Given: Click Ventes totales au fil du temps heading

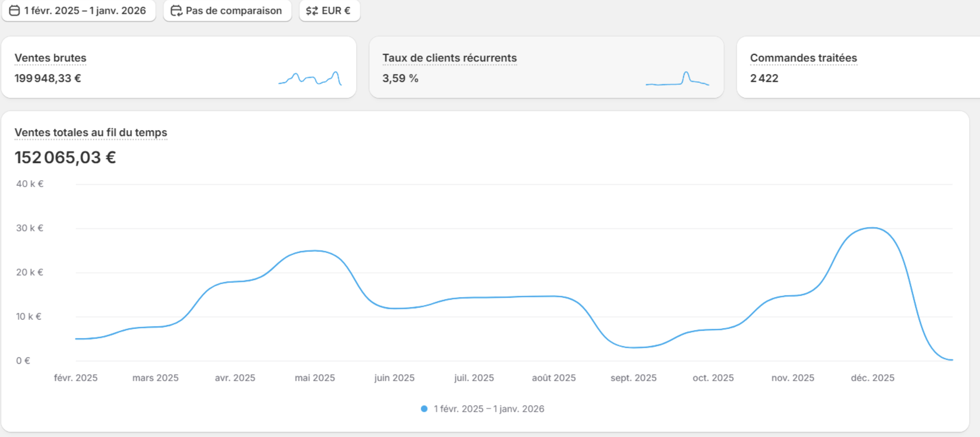Looking at the screenshot, I should click(x=91, y=132).
